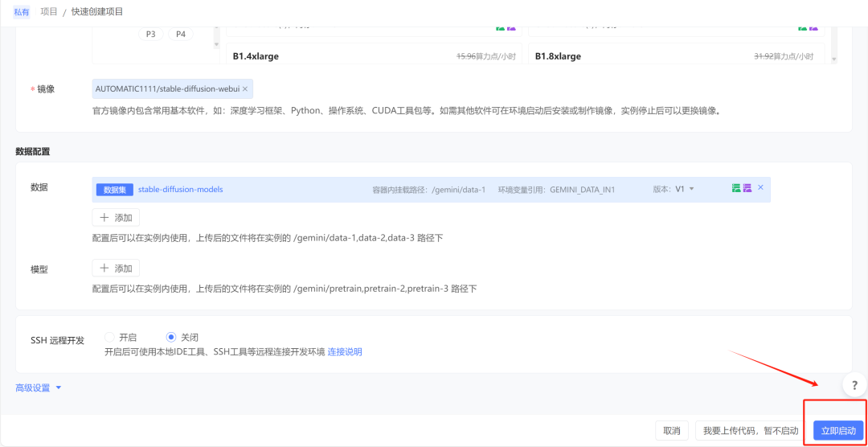Screen dimensions: 868x447
Task: Choose the B1.4xlarge spec card
Action: (x=374, y=54)
